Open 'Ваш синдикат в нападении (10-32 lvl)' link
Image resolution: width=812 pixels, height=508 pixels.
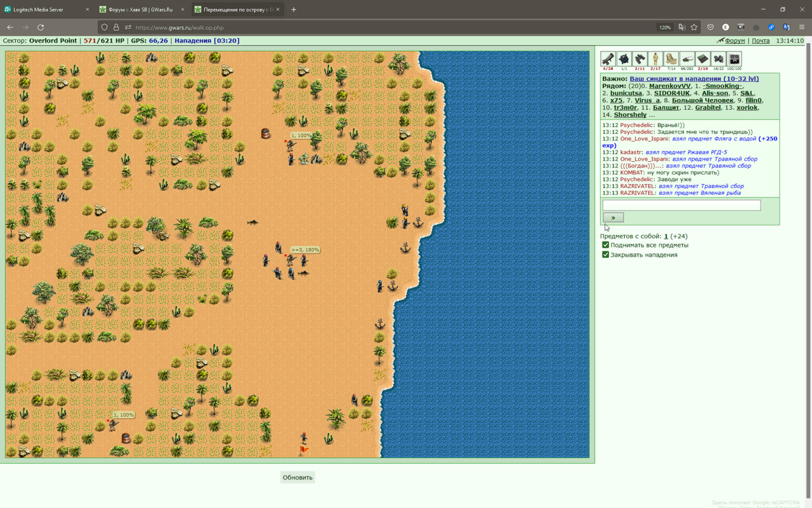click(694, 79)
